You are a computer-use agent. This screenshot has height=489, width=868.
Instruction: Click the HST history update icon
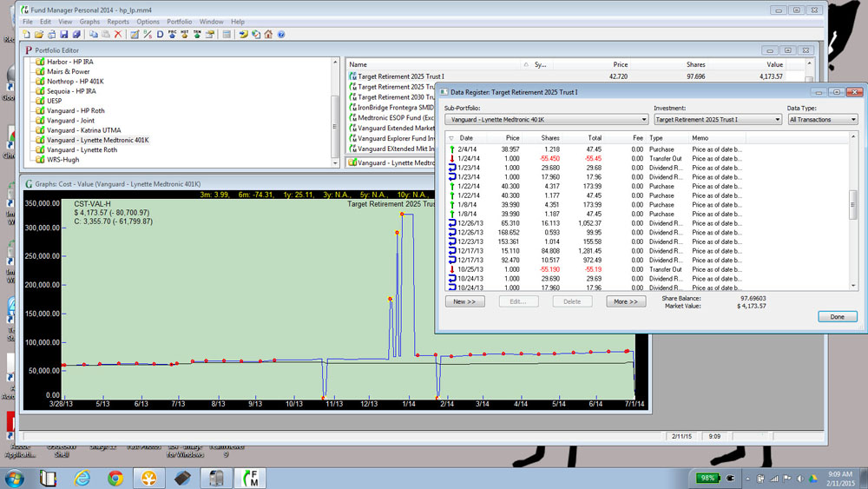pos(184,35)
